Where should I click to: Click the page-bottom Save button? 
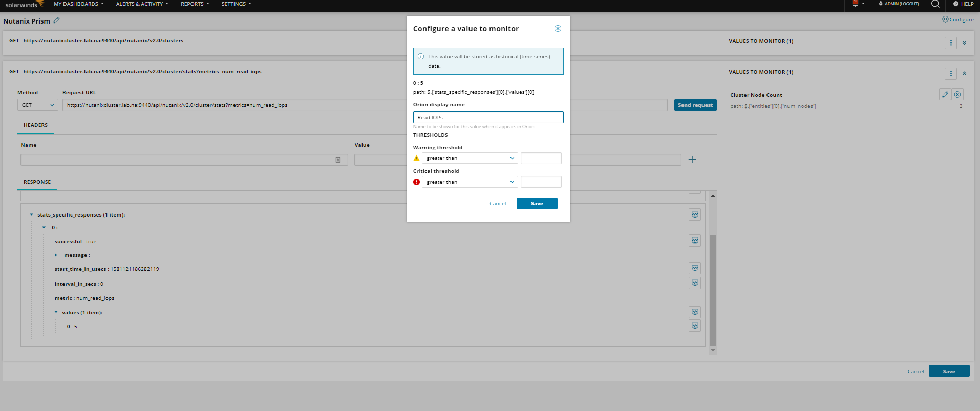tap(949, 371)
